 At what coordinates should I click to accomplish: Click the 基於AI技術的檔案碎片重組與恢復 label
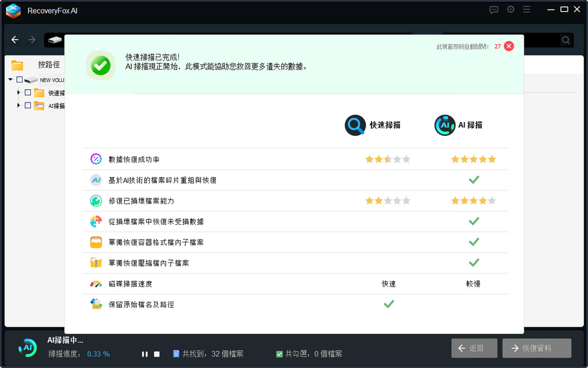point(163,180)
